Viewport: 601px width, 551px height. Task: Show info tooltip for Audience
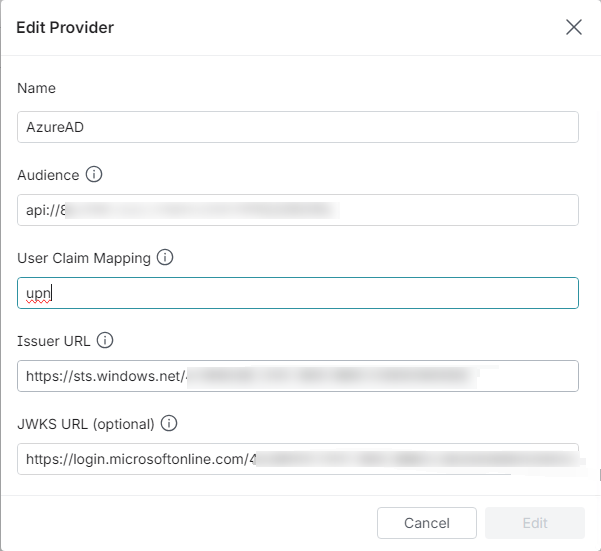[x=94, y=175]
